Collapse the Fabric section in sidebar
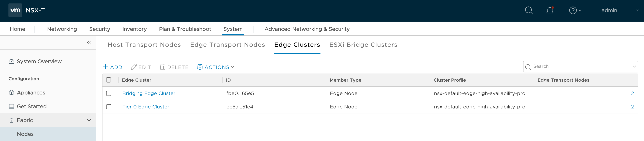This screenshot has height=141, width=644. pos(89,120)
